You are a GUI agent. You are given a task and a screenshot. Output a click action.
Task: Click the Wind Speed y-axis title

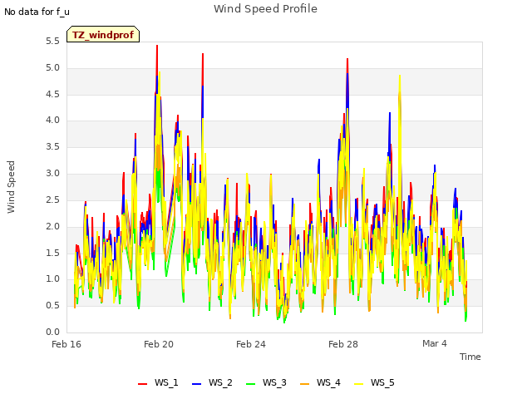[x=11, y=187]
